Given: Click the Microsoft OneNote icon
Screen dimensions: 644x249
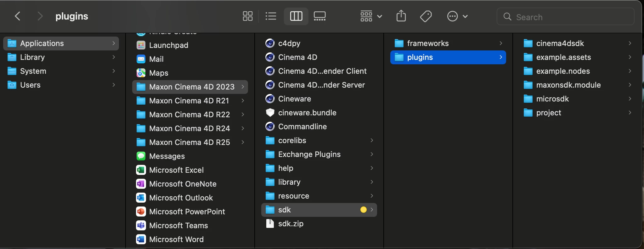Looking at the screenshot, I should point(141,184).
